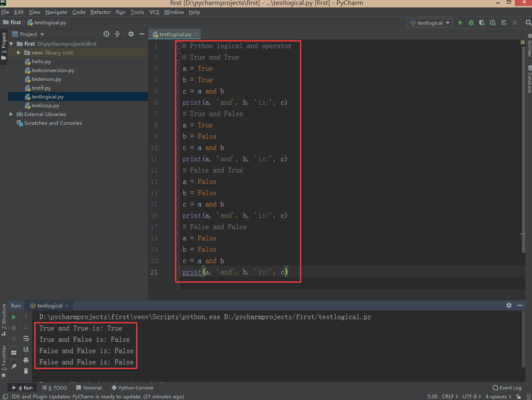Open the Event Log
The image size is (532, 400).
[507, 388]
